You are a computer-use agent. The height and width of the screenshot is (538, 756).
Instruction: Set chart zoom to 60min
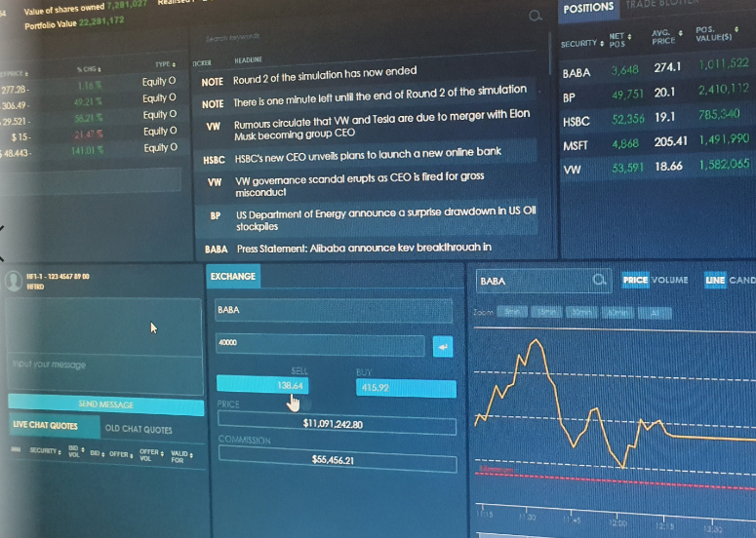pos(617,313)
